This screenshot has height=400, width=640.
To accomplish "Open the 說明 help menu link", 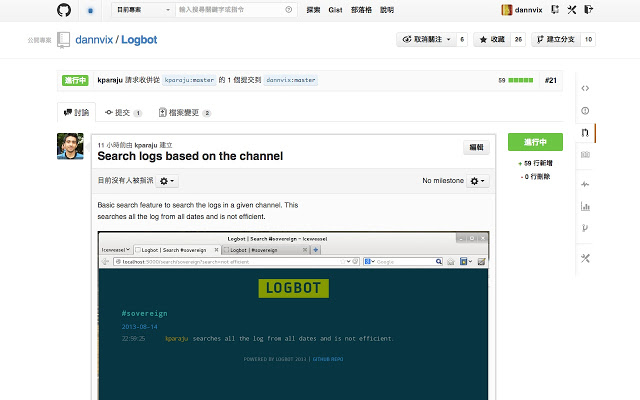I will coord(387,10).
